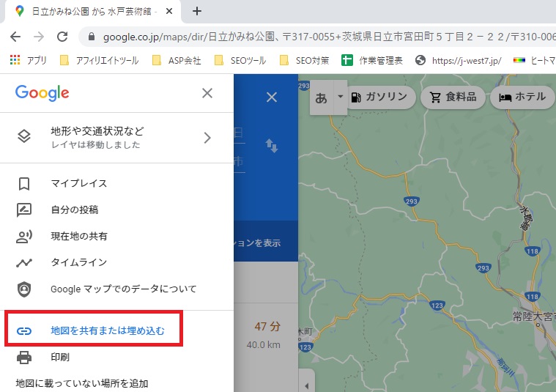Open マイプレイス menu item
Screen dimensions: 556x392
click(x=116, y=183)
